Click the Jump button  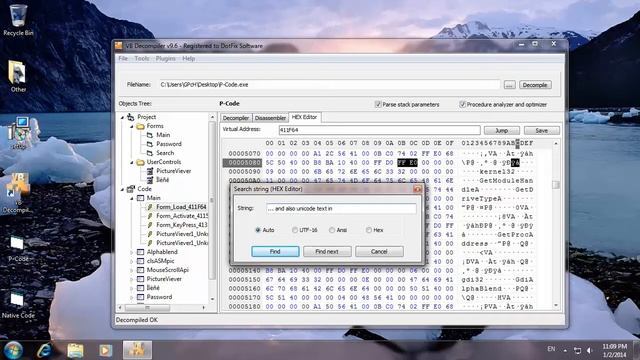coord(502,131)
